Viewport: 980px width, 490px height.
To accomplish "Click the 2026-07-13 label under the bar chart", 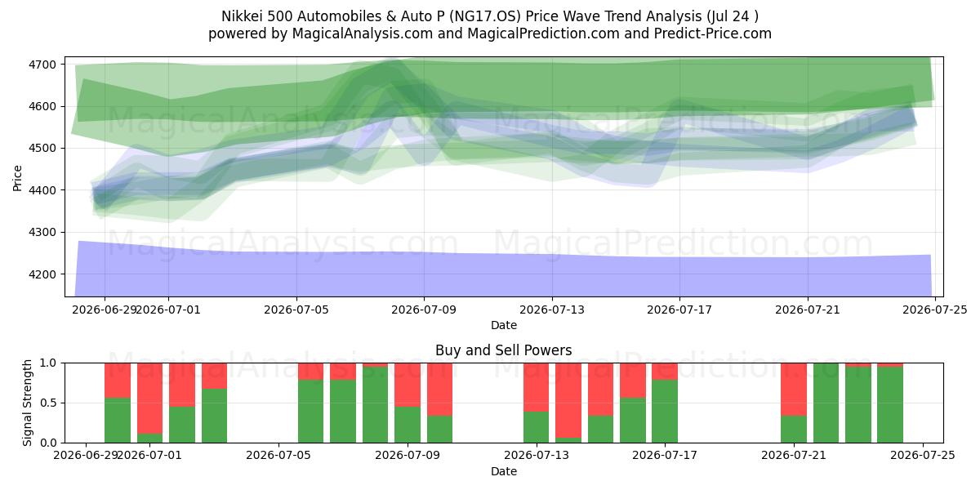I will coord(537,456).
